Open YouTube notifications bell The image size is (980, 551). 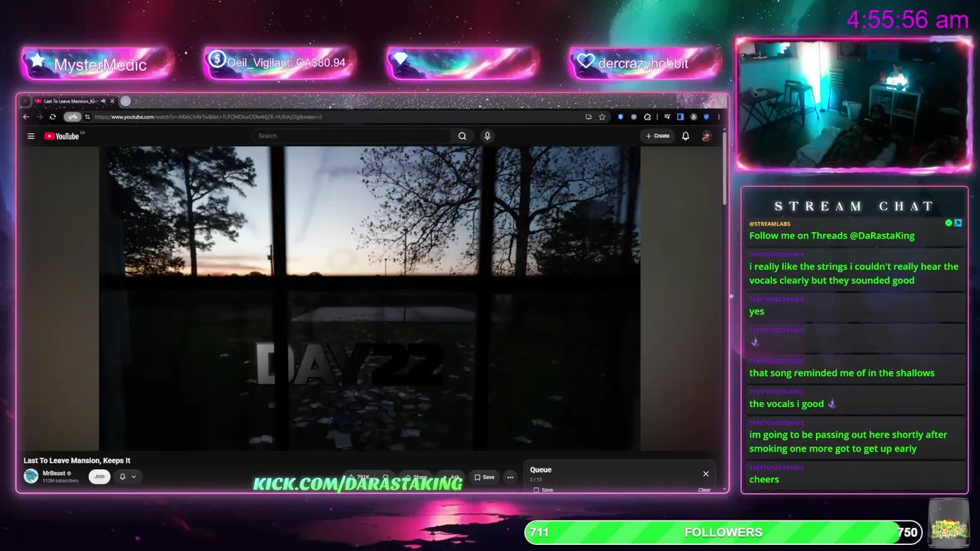685,136
